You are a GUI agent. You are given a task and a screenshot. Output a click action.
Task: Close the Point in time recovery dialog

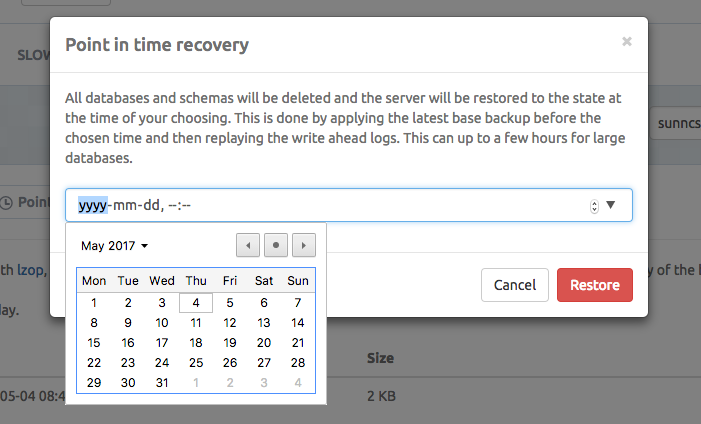pos(626,42)
